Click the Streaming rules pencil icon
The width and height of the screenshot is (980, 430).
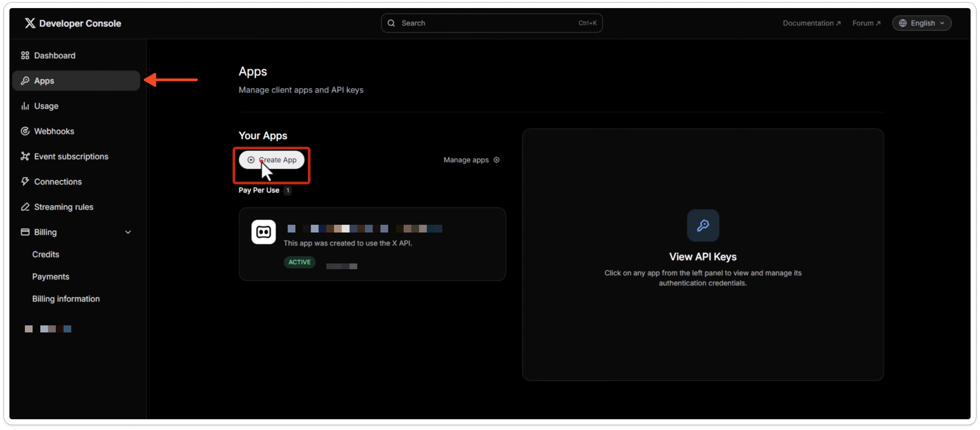(25, 207)
